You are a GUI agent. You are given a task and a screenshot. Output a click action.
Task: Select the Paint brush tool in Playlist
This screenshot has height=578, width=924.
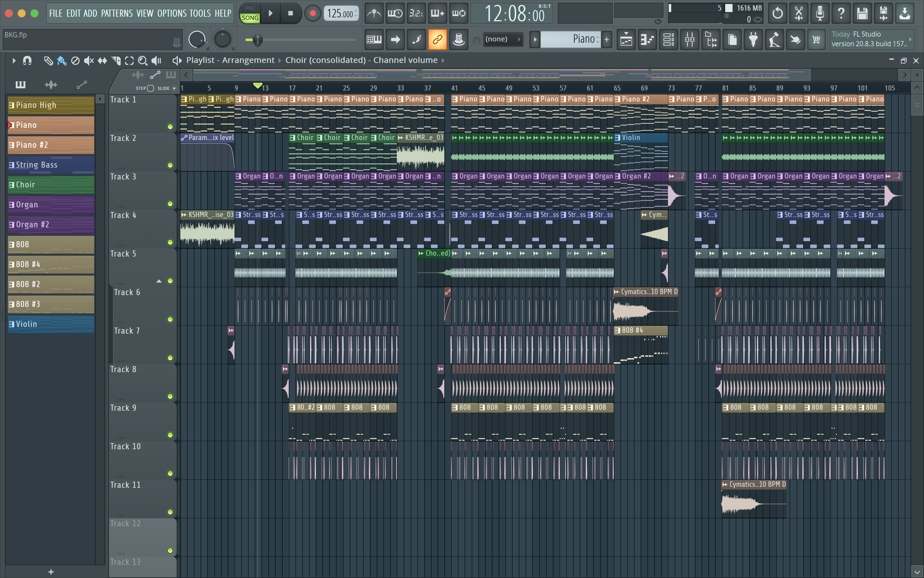pos(62,60)
